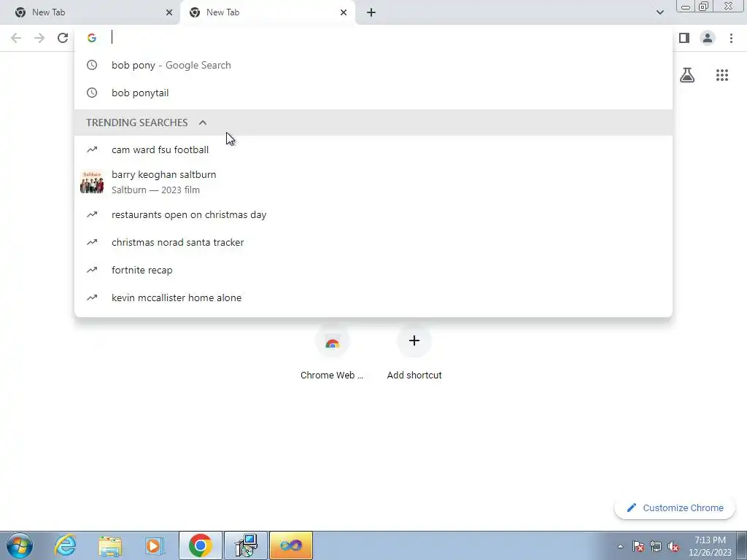Click the muted volume tray icon

[x=673, y=546]
